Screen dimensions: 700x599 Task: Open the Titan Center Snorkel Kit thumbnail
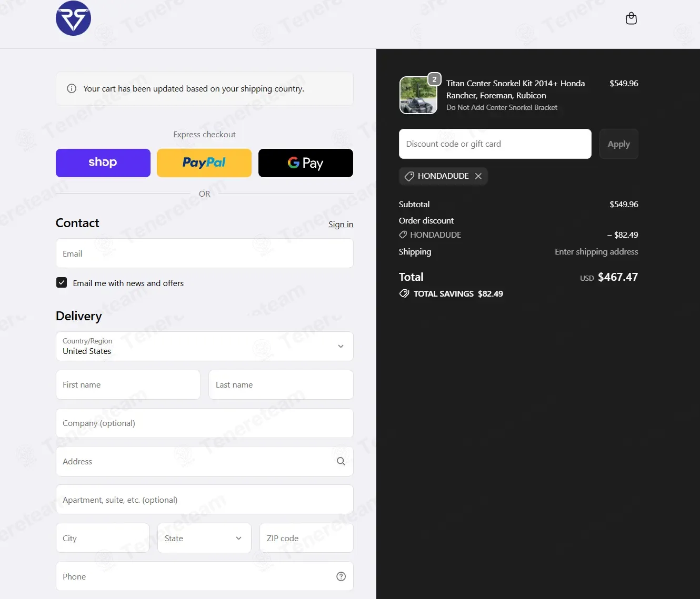tap(418, 95)
